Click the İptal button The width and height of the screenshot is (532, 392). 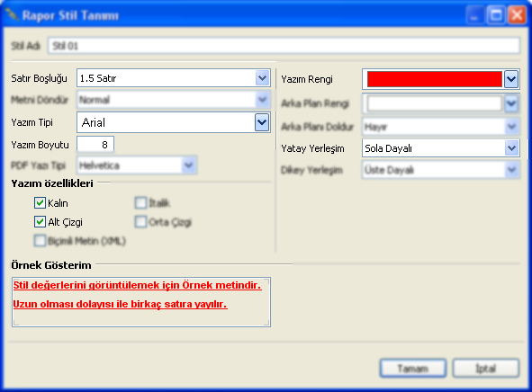coord(486,369)
